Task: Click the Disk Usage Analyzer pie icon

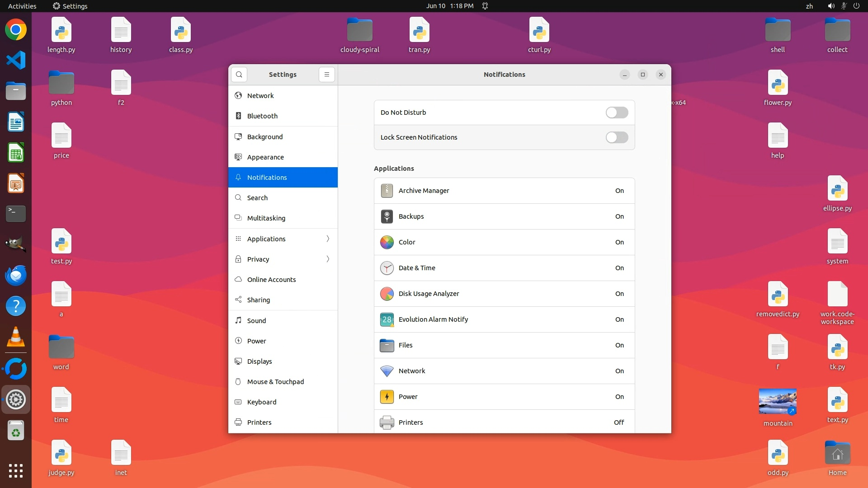Action: (x=387, y=294)
